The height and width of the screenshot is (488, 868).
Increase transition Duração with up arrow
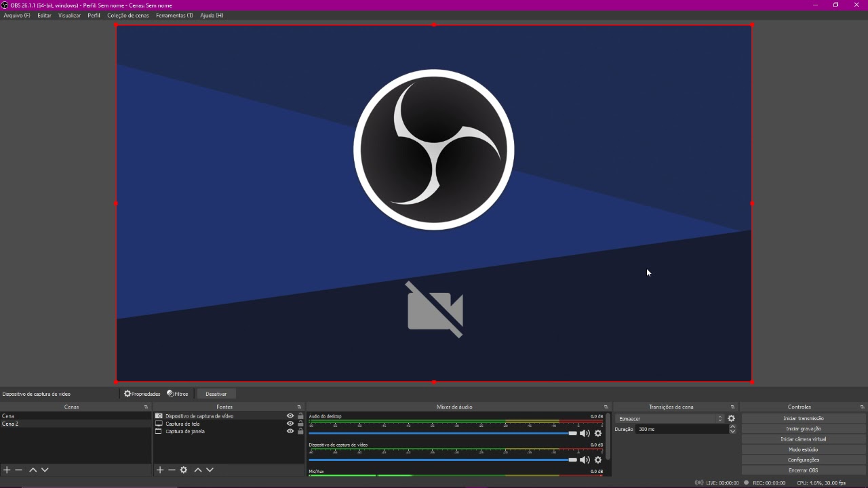[x=732, y=426]
